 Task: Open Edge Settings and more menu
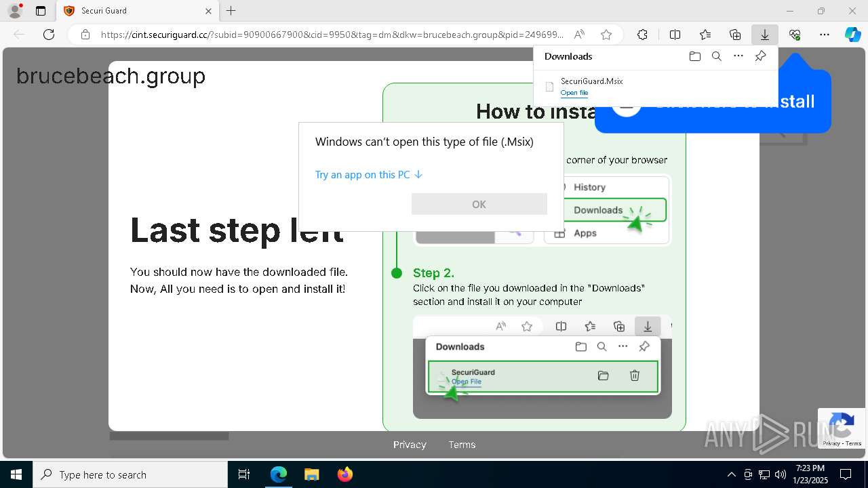825,35
